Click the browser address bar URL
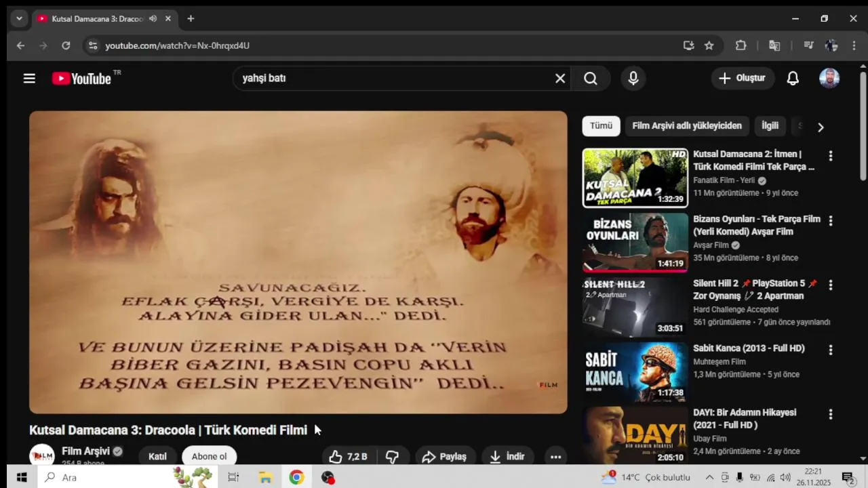 [178, 45]
